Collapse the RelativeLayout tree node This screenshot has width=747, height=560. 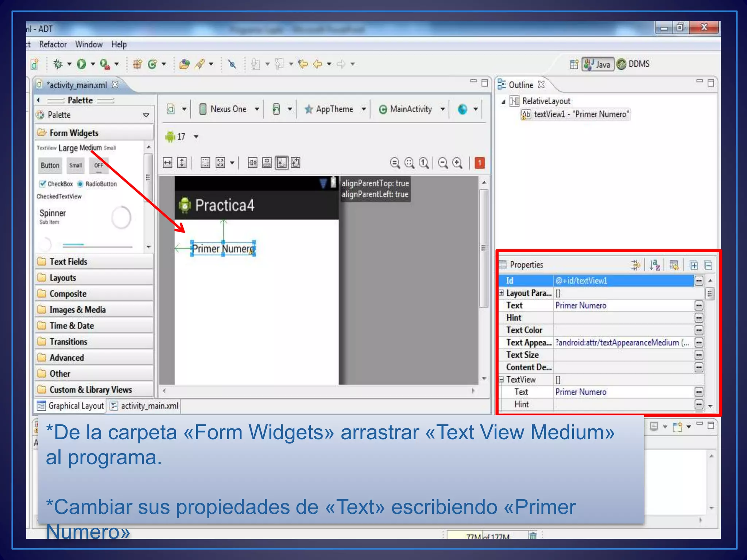tap(503, 102)
